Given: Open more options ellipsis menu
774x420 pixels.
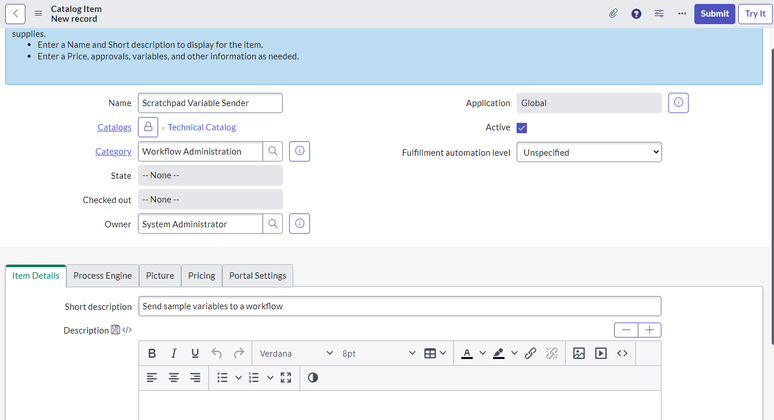Looking at the screenshot, I should (682, 13).
